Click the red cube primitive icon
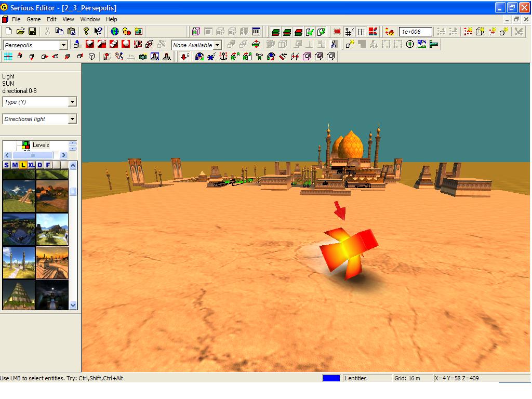 pos(90,44)
